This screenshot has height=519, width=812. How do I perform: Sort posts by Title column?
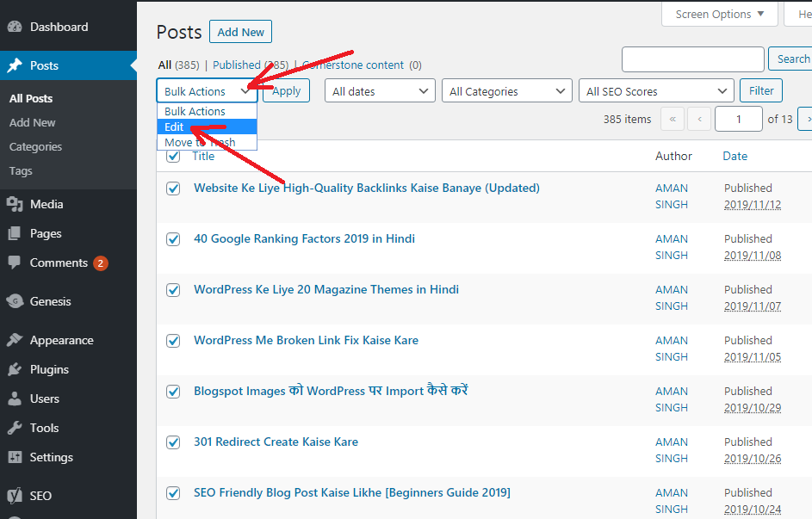coord(203,156)
